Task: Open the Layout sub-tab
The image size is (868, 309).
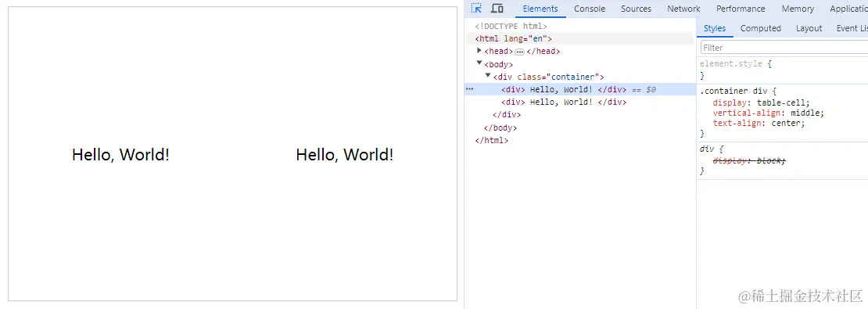Action: [809, 28]
